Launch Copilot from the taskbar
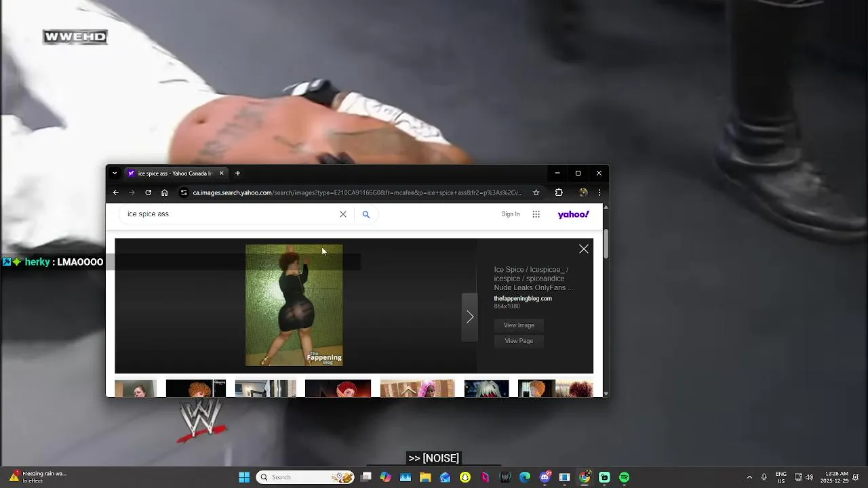 (x=386, y=477)
